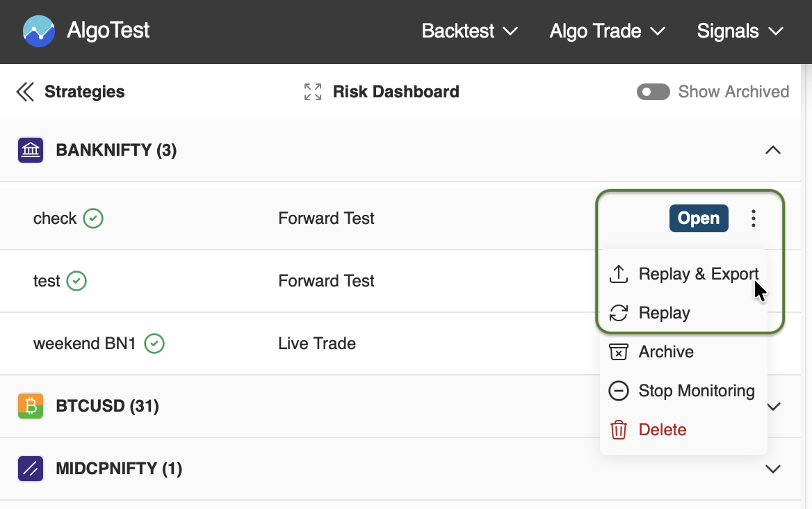The height and width of the screenshot is (509, 812).
Task: Click the green check next to test
Action: (x=76, y=281)
